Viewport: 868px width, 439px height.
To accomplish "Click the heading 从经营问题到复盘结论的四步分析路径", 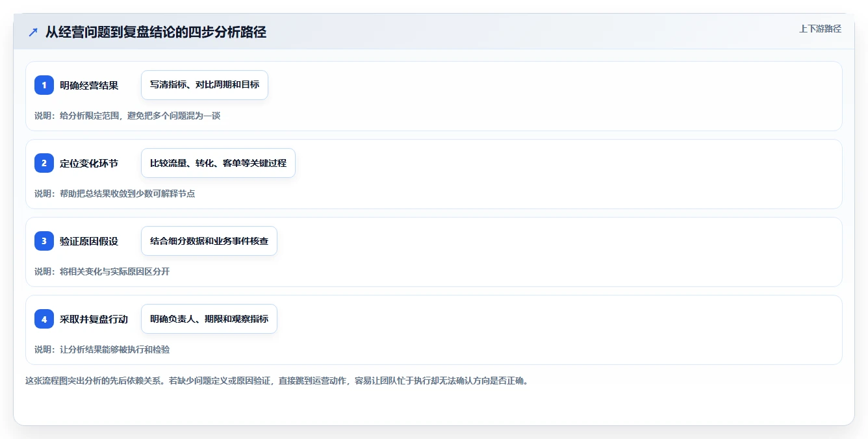I will pyautogui.click(x=156, y=32).
